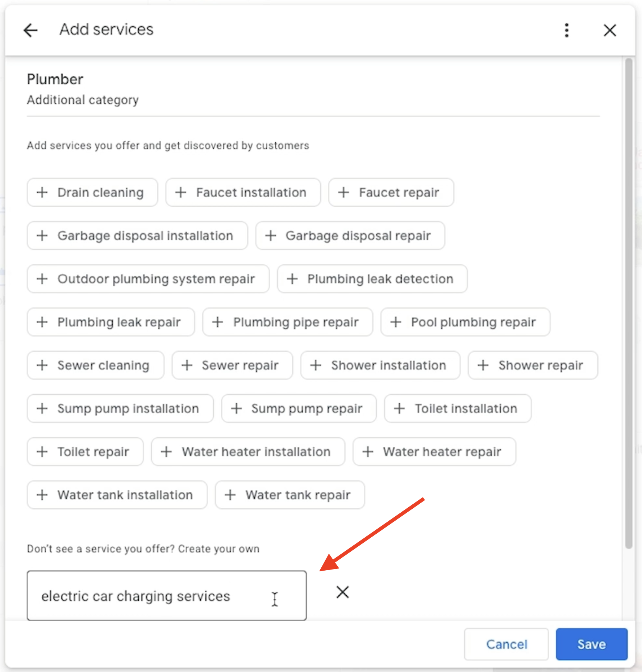Add the Drain cleaning service
The height and width of the screenshot is (672, 642).
coord(92,192)
